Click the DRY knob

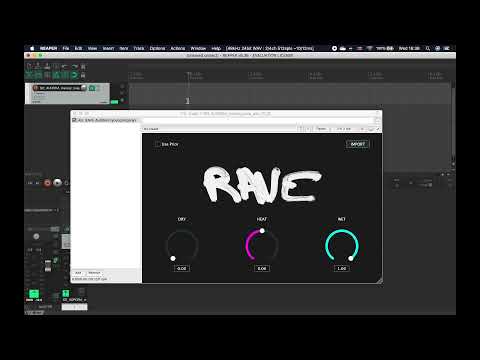(x=182, y=246)
